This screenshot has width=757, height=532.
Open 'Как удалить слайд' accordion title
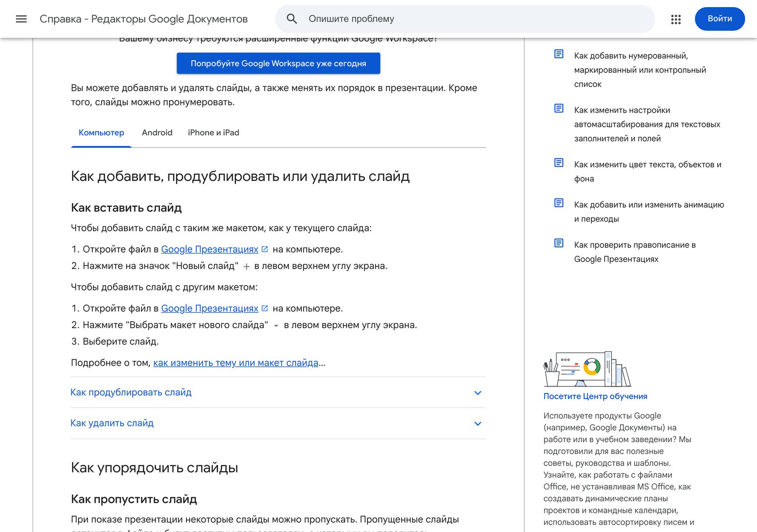point(112,423)
